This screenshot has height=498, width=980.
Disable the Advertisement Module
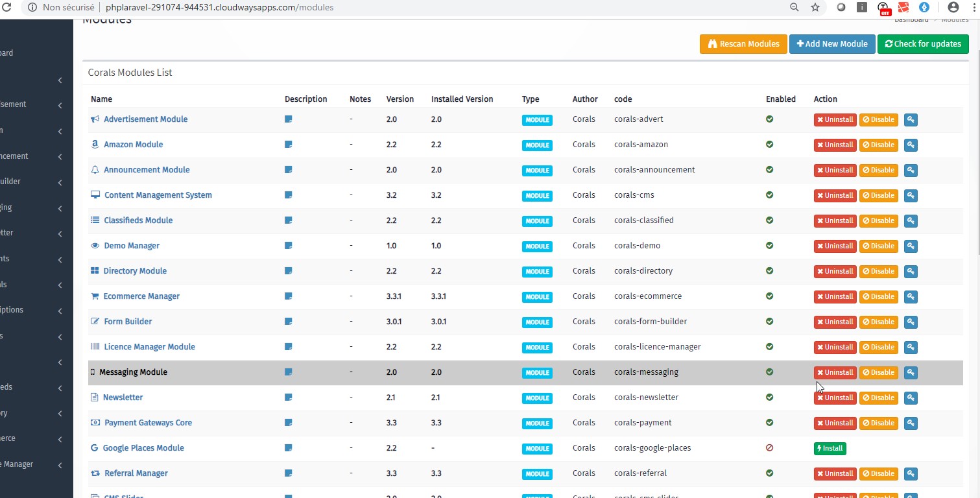[879, 119]
